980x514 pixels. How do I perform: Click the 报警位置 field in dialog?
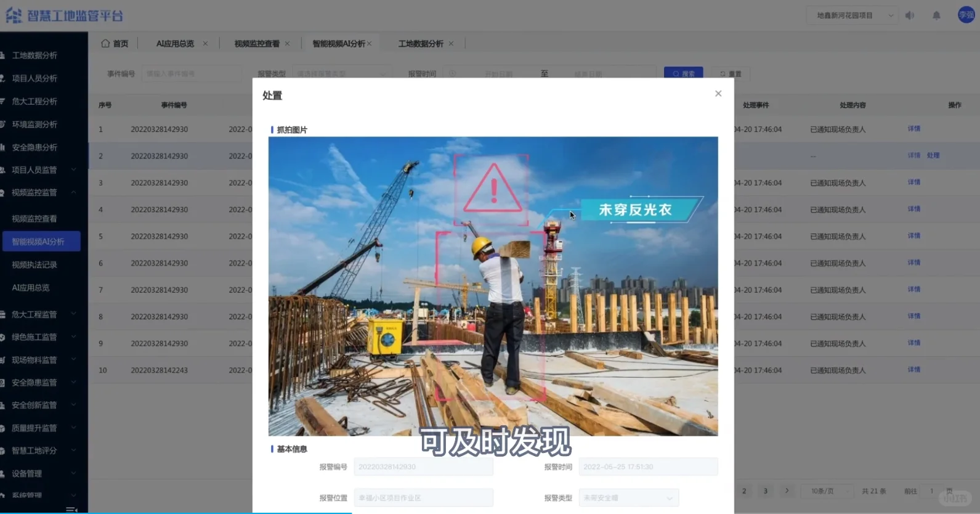click(423, 498)
